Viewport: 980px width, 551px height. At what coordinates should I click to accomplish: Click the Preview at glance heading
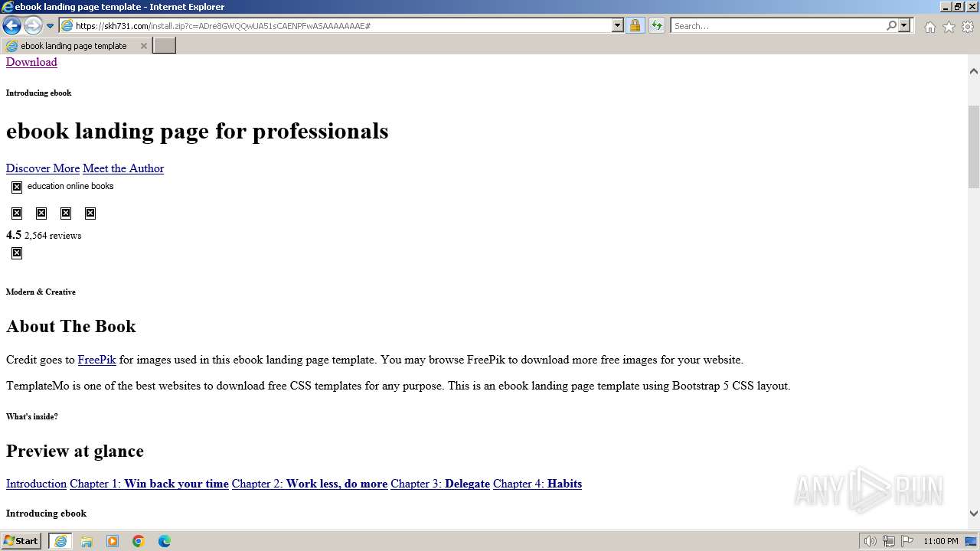coord(75,451)
